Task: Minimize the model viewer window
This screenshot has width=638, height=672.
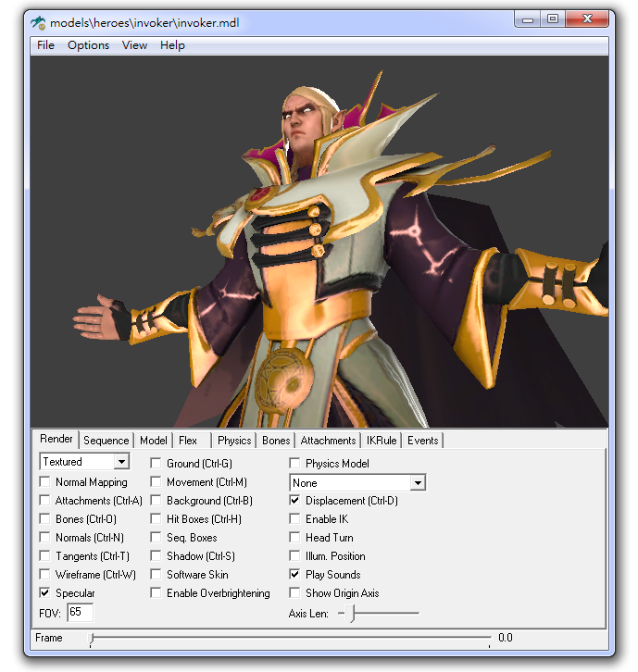Action: pos(528,19)
